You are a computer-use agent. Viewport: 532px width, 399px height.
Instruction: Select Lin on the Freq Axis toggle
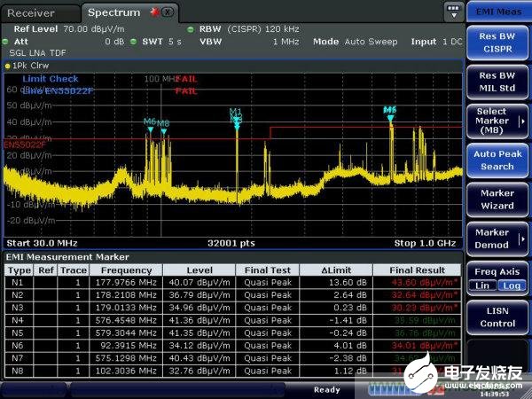[x=481, y=286]
